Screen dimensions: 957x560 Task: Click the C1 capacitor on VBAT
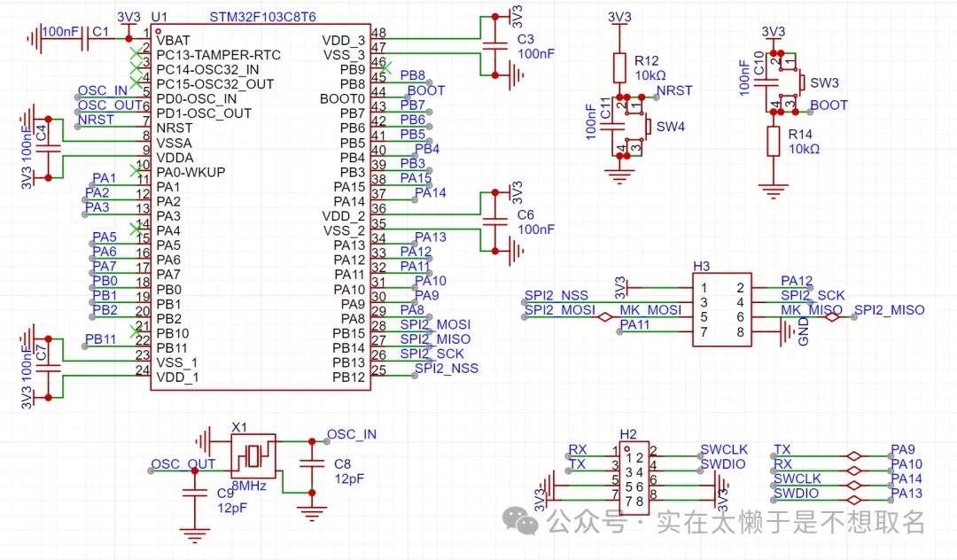[85, 39]
